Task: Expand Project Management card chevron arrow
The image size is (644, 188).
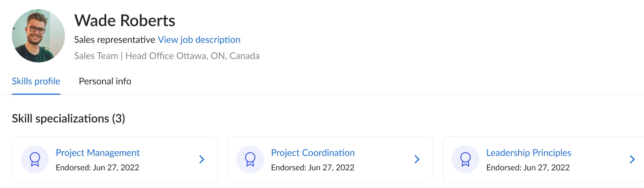Action: coord(202,159)
